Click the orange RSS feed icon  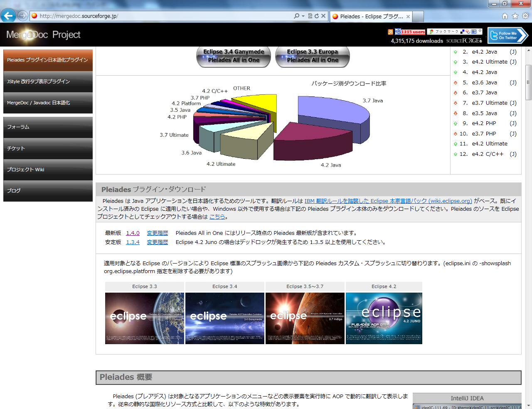390,32
